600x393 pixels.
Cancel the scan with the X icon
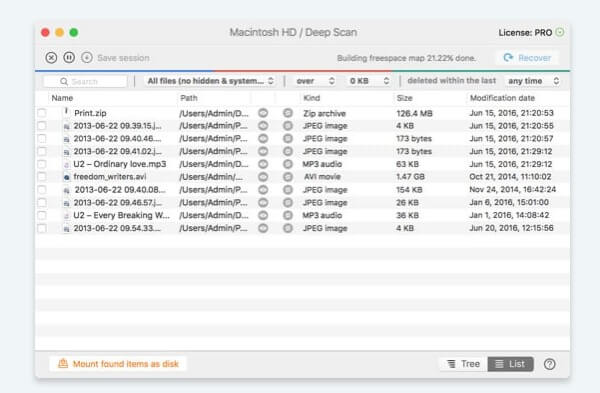point(51,58)
